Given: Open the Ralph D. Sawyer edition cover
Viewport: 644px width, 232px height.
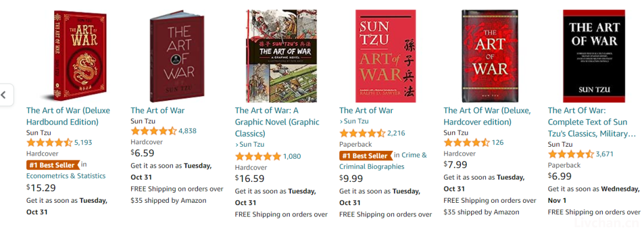Looking at the screenshot, I should pyautogui.click(x=386, y=56).
